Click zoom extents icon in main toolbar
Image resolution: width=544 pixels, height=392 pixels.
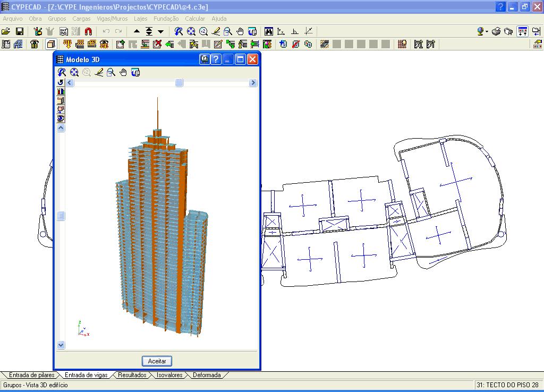(191, 31)
